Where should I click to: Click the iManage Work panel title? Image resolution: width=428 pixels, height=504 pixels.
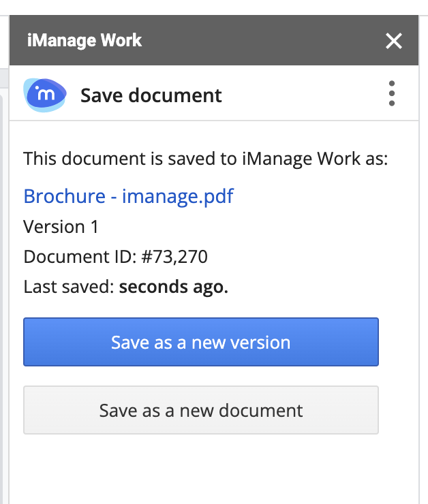coord(85,40)
